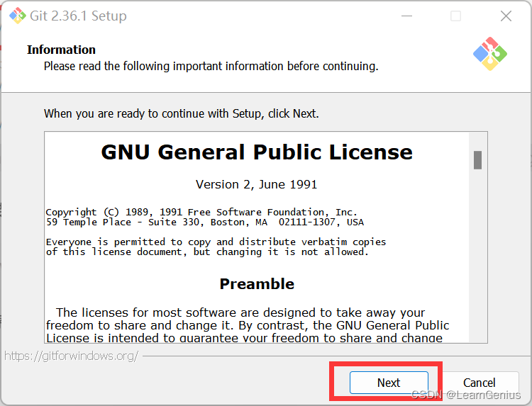Click the 'Everyone is permitted to copy' line

(216, 242)
